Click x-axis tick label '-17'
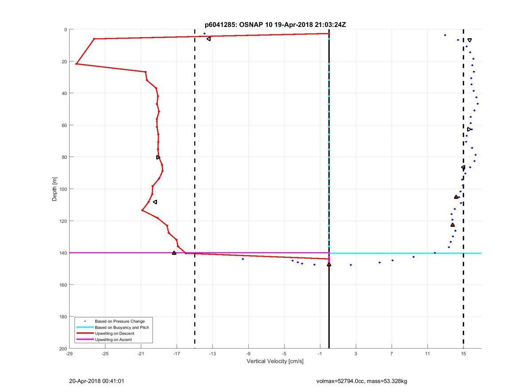This screenshot has width=532, height=392. coord(176,354)
